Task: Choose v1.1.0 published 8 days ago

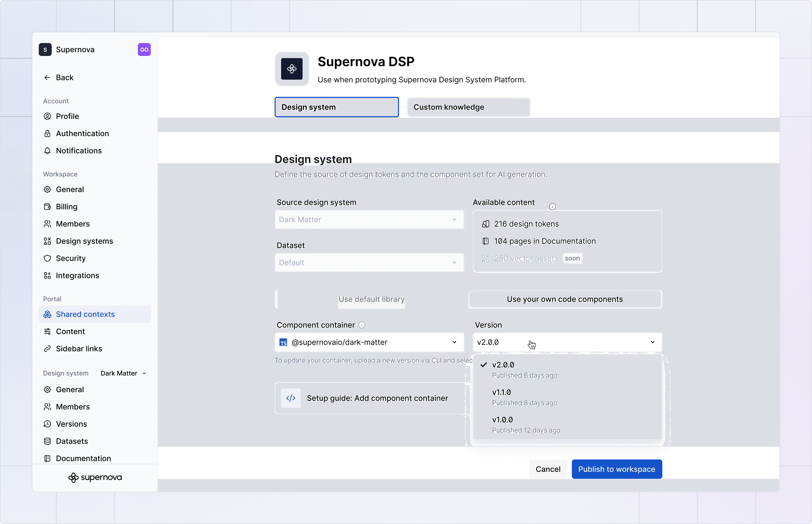Action: pyautogui.click(x=568, y=397)
